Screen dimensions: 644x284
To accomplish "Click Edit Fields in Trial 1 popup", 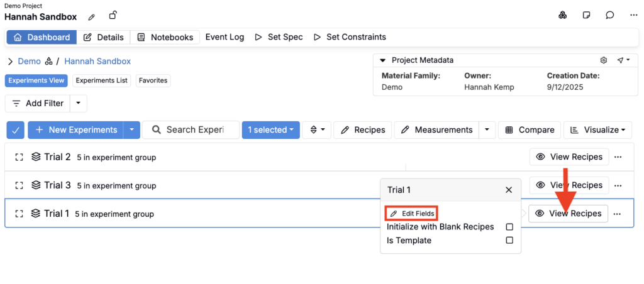I will click(411, 214).
